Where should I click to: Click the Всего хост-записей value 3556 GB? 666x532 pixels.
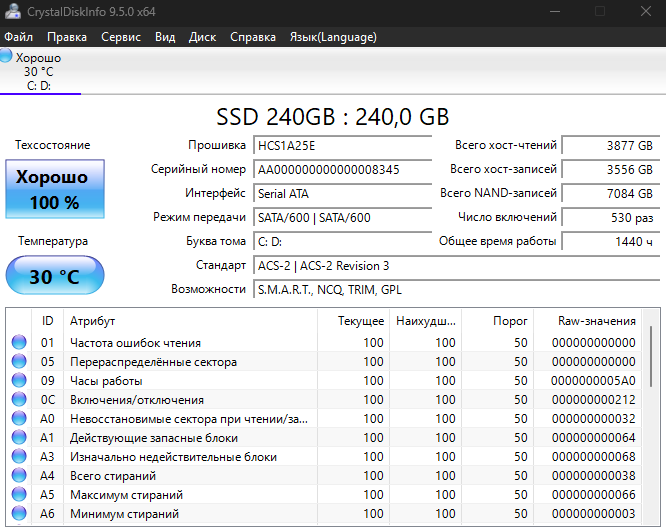pyautogui.click(x=610, y=169)
